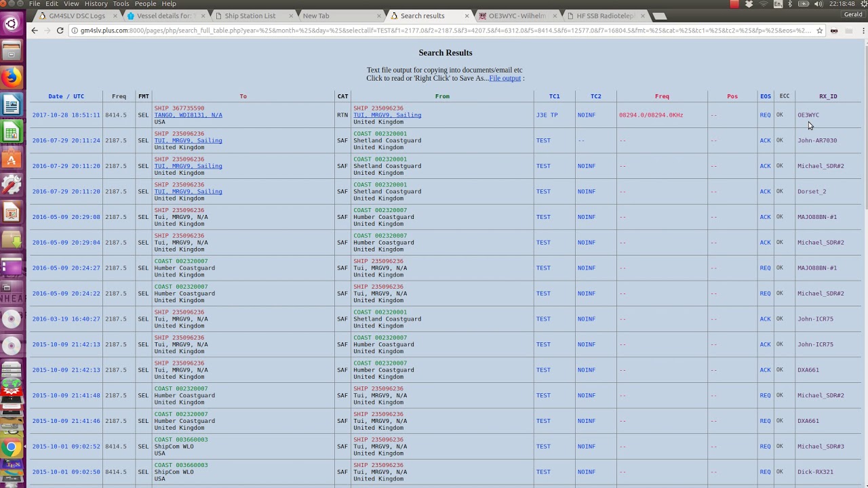Viewport: 868px width, 488px height.
Task: Click the Search Results page heading
Action: point(446,53)
